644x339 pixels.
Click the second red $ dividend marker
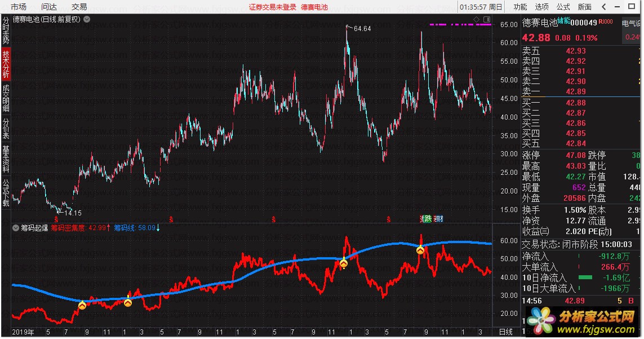click(171, 219)
